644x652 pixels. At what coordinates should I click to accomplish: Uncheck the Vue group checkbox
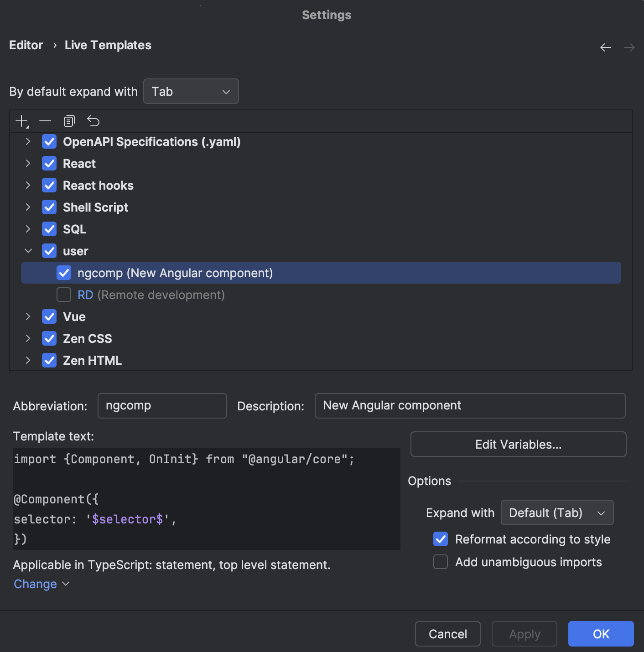point(49,317)
